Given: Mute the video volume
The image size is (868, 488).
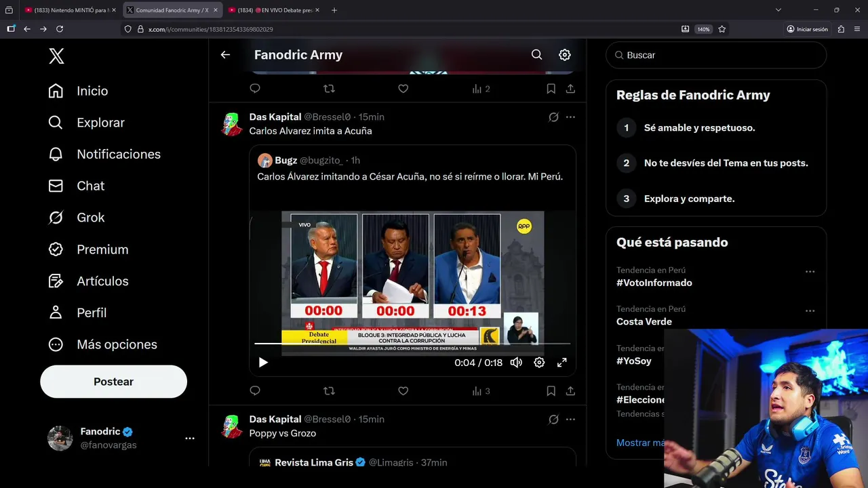Looking at the screenshot, I should (x=516, y=363).
